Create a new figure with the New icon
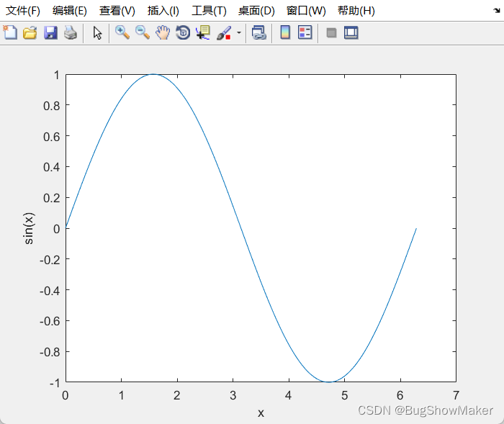This screenshot has width=504, height=424. pyautogui.click(x=10, y=33)
